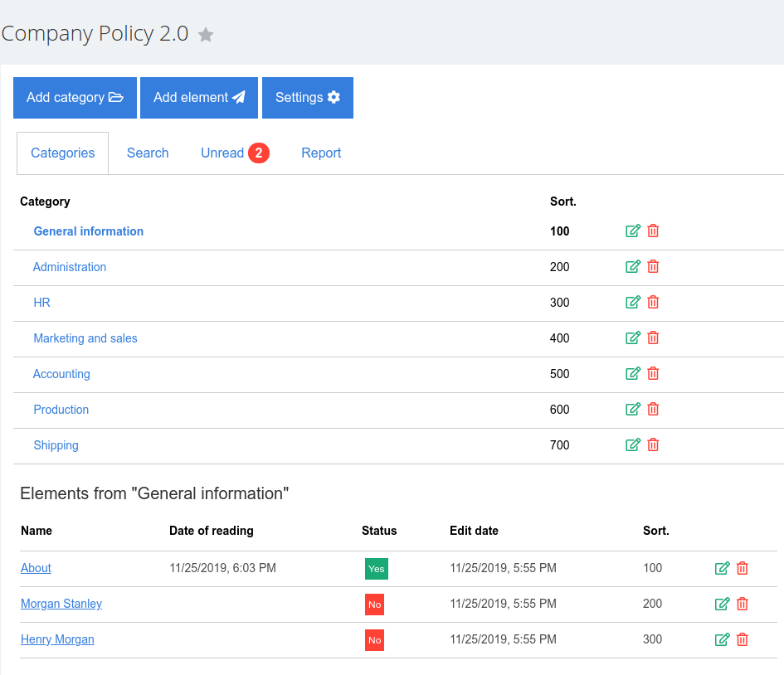This screenshot has width=784, height=675.
Task: Click the Add category button
Action: [75, 98]
